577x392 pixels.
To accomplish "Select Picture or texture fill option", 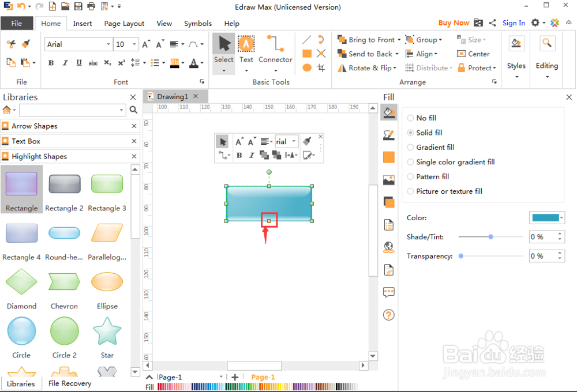I will 445,191.
